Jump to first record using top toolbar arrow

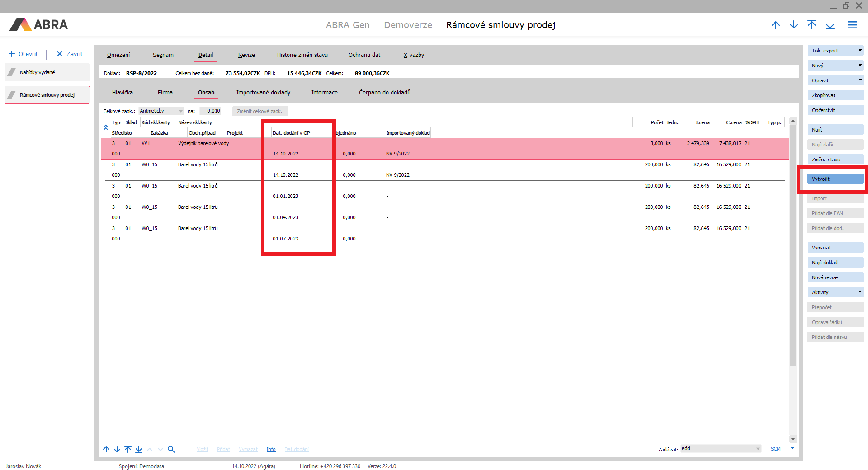tap(812, 25)
